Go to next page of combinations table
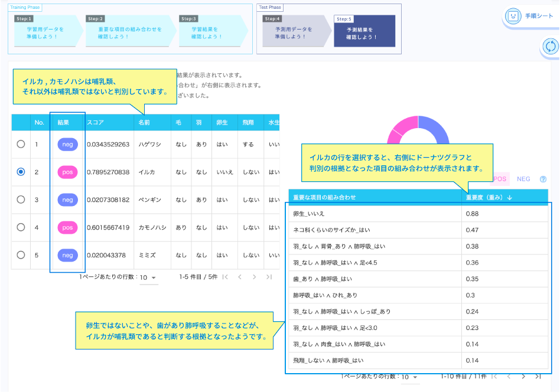 click(523, 376)
